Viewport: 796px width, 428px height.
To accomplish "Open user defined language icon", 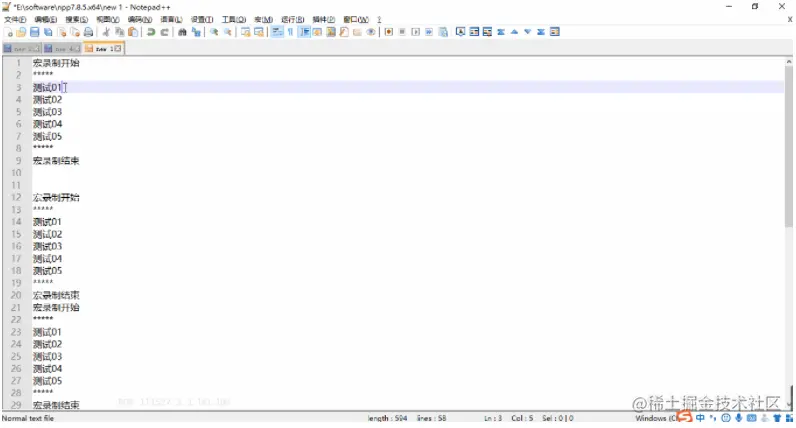I will coord(317,32).
